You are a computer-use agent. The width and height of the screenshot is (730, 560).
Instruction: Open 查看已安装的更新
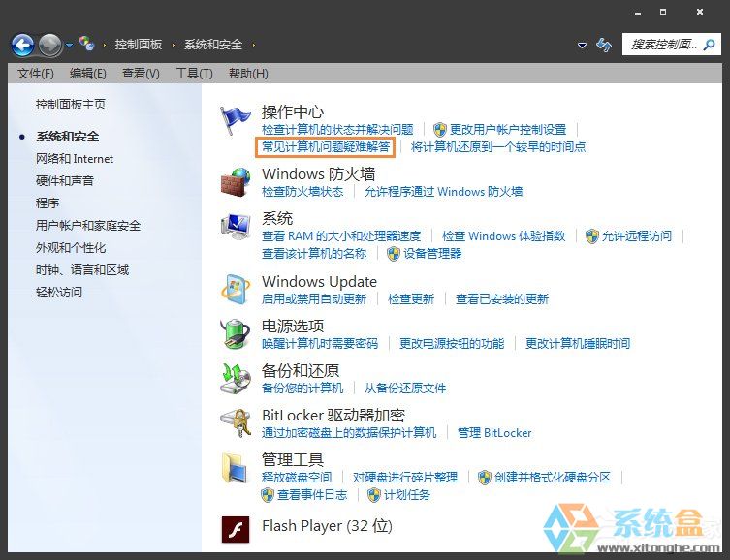[502, 298]
